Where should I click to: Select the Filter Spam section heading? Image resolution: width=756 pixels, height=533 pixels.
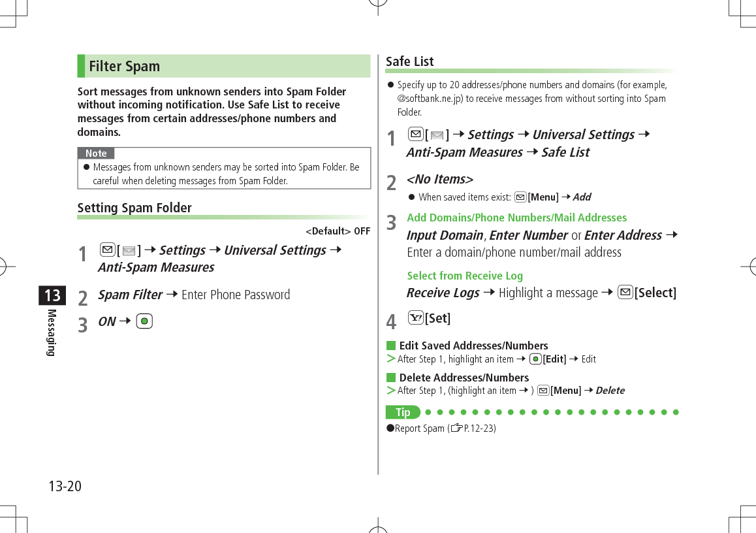click(x=124, y=66)
